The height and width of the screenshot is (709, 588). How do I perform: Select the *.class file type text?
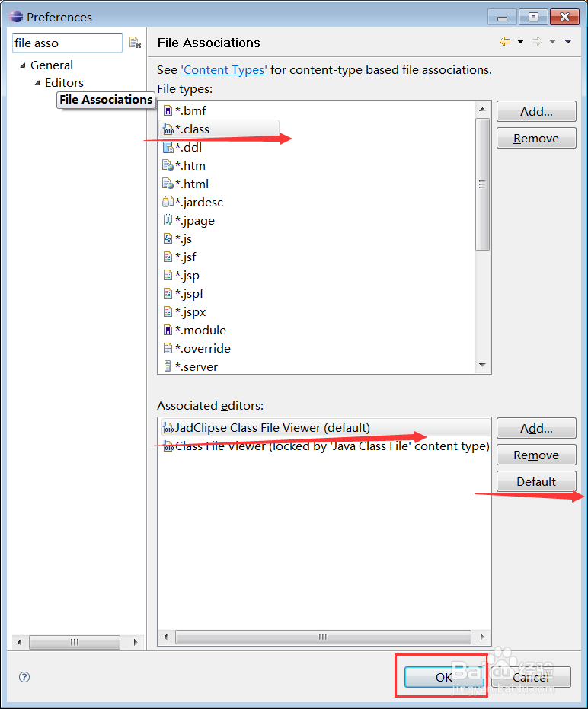point(192,129)
